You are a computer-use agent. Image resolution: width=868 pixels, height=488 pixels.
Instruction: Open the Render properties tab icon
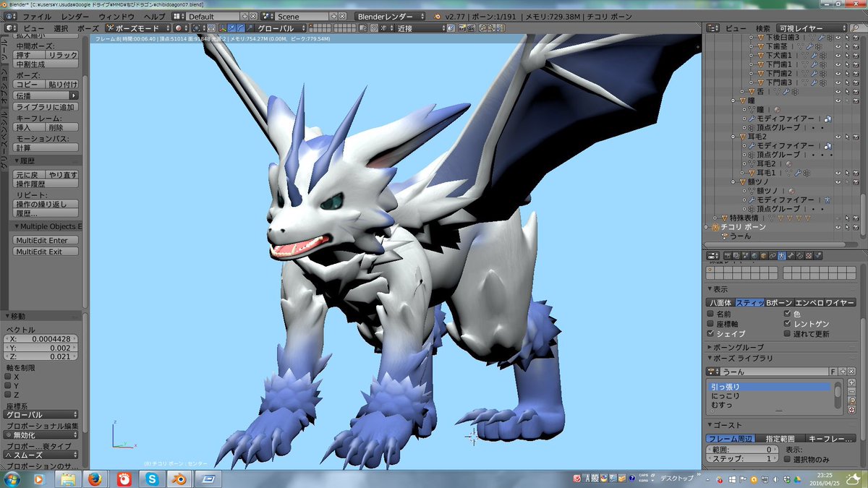(x=727, y=256)
